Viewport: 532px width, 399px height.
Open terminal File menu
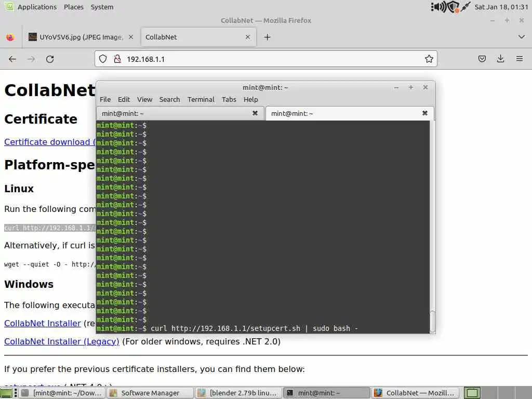coord(105,99)
